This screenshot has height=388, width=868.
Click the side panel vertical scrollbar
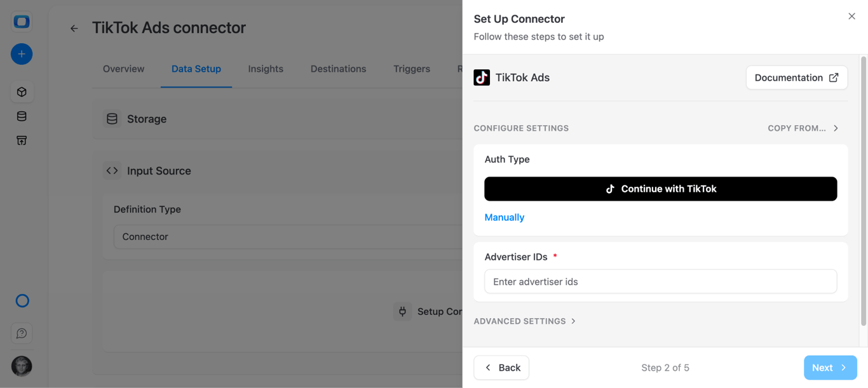click(863, 191)
